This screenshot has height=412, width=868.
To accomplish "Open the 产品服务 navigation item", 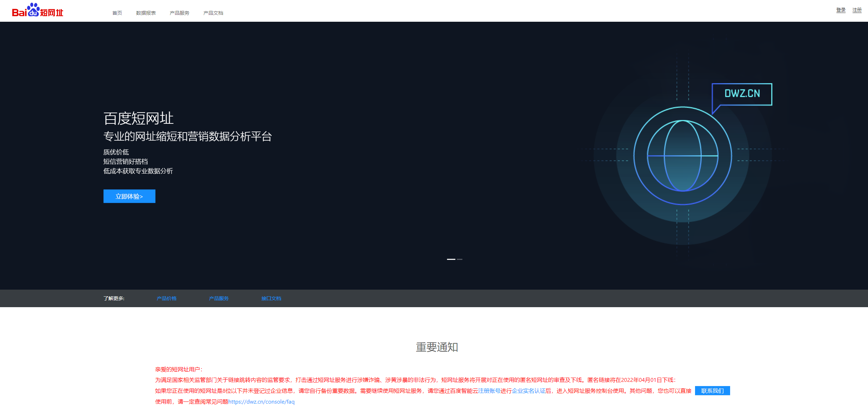I will point(179,13).
